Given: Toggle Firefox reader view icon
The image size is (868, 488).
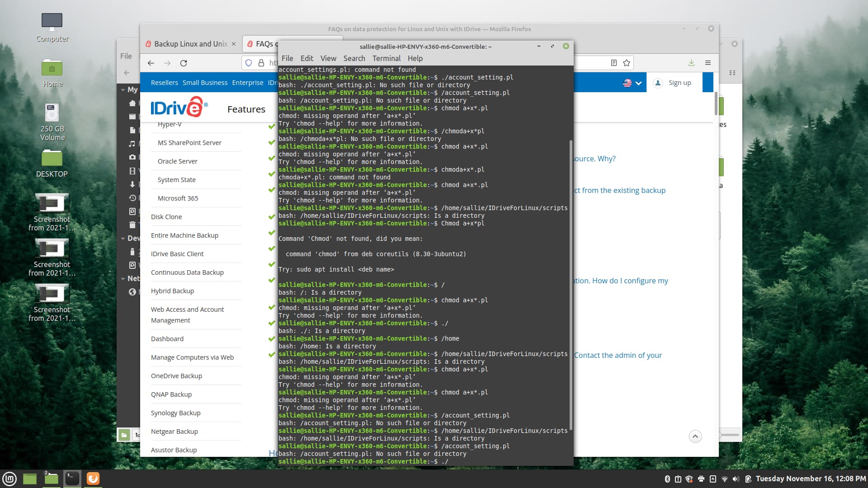Looking at the screenshot, I should click(x=613, y=63).
